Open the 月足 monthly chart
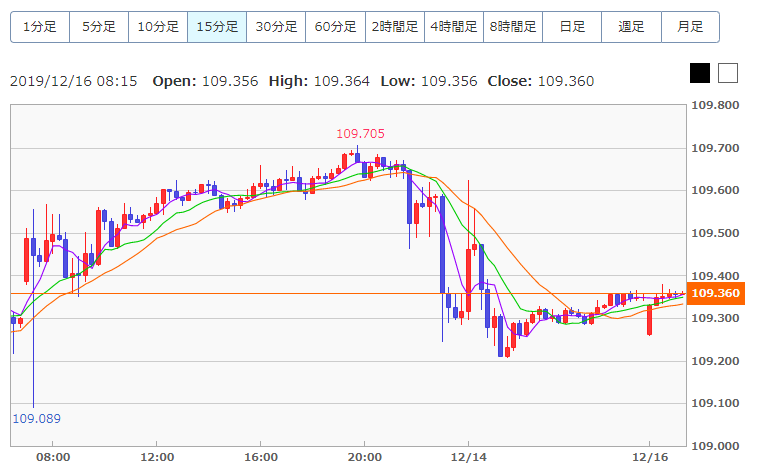Image resolution: width=757 pixels, height=471 pixels. pos(690,27)
